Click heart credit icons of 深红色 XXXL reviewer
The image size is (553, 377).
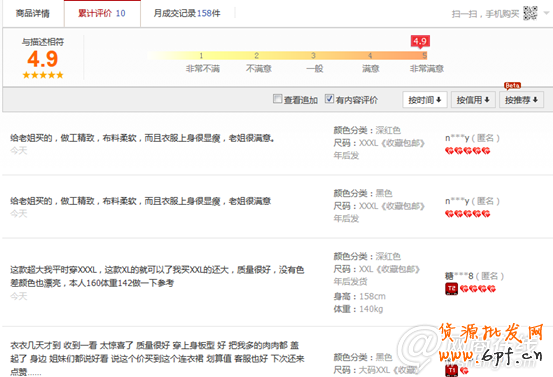(468, 151)
